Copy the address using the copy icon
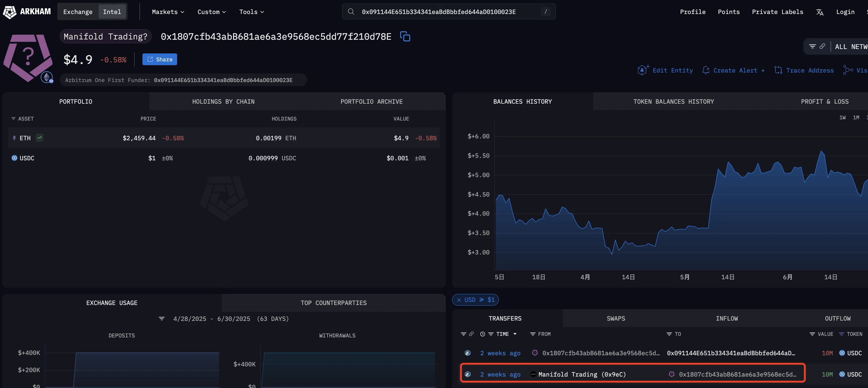868x388 pixels. click(x=405, y=36)
